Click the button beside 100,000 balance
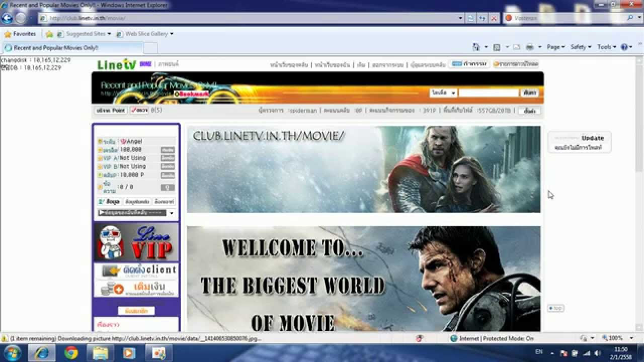The image size is (644, 362). point(168,150)
